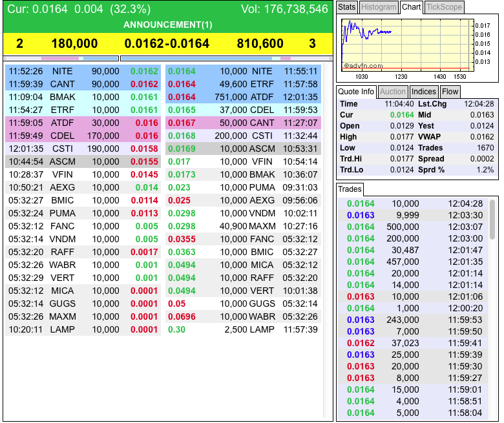Select the Trades tab
This screenshot has height=423, width=504.
pyautogui.click(x=350, y=189)
